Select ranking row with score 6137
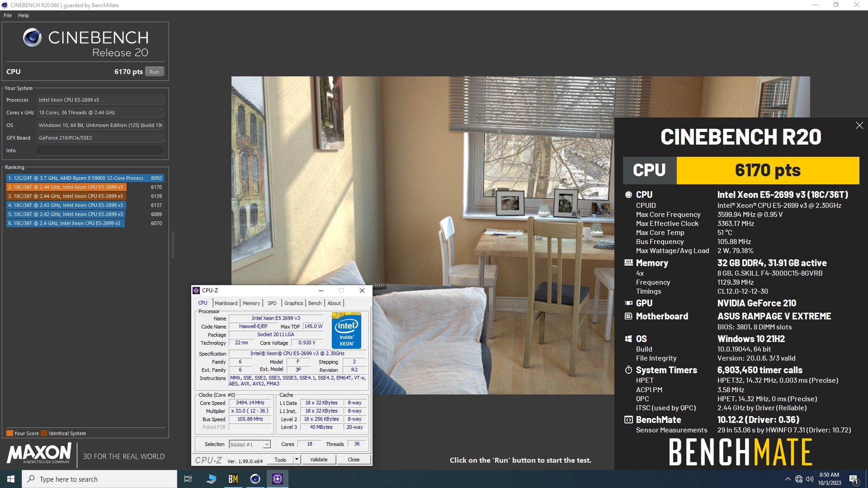Viewport: 868px width, 488px height. (x=85, y=205)
